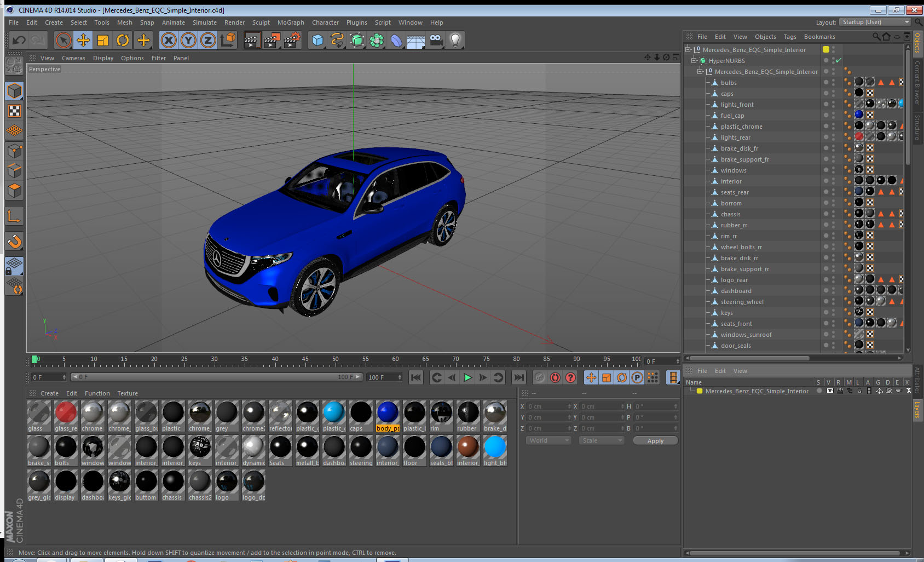
Task: Toggle solo of Mercedes layer
Action: 819,391
